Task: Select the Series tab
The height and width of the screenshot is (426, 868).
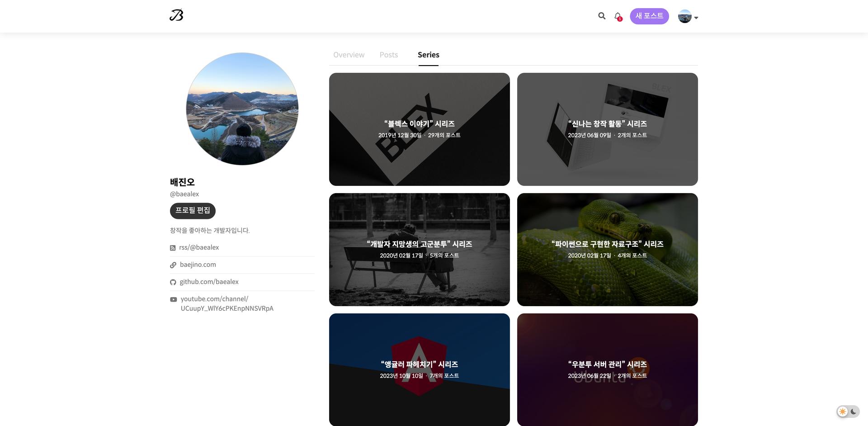Action: pyautogui.click(x=428, y=55)
